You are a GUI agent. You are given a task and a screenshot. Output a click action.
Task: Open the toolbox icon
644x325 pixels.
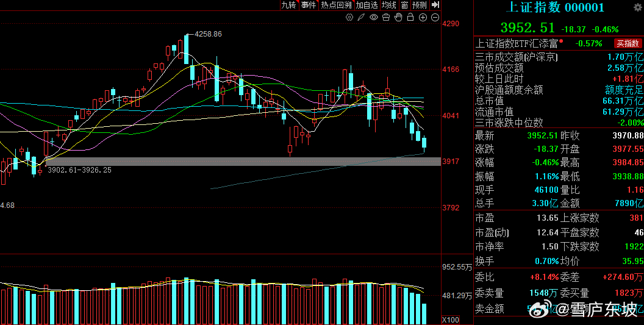point(386,17)
